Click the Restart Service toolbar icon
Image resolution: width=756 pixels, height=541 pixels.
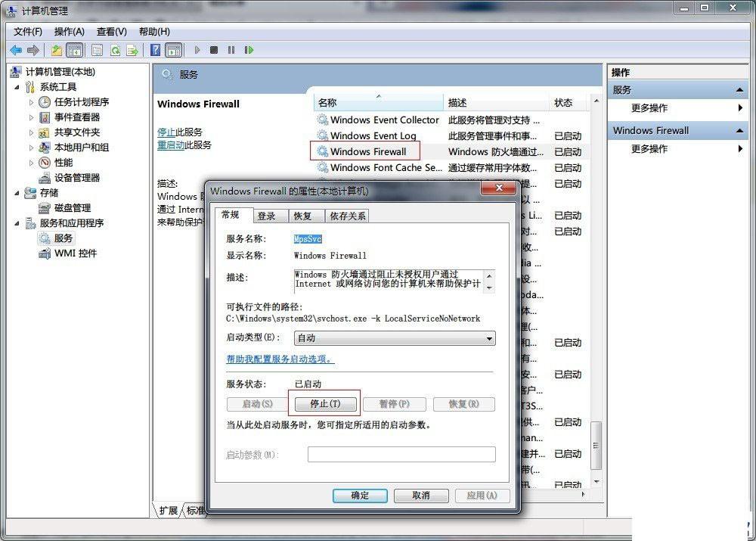click(249, 50)
